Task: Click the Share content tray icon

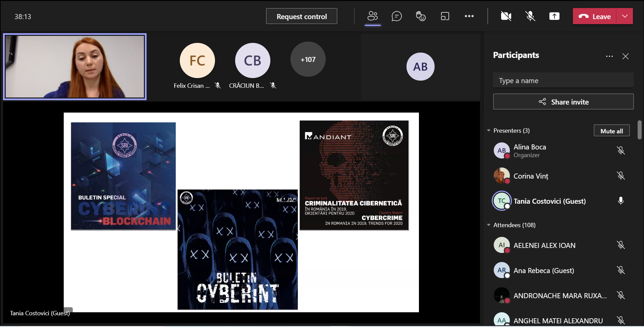Action: point(554,16)
